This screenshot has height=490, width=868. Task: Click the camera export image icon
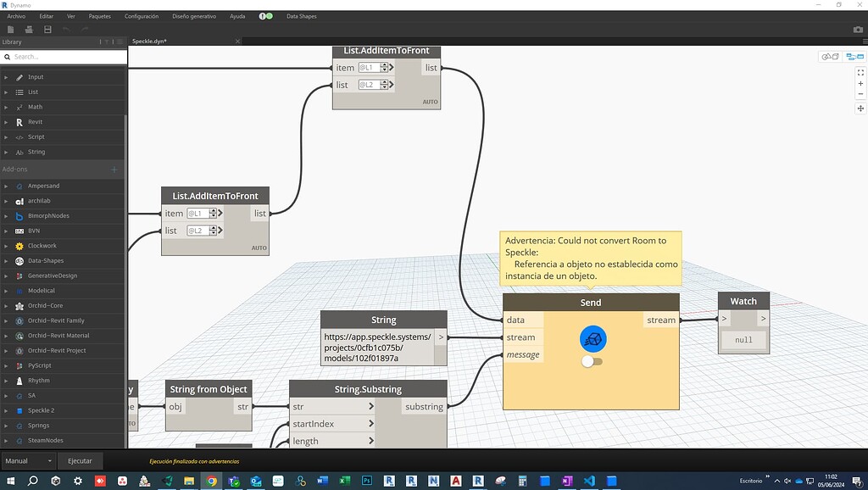tap(858, 30)
